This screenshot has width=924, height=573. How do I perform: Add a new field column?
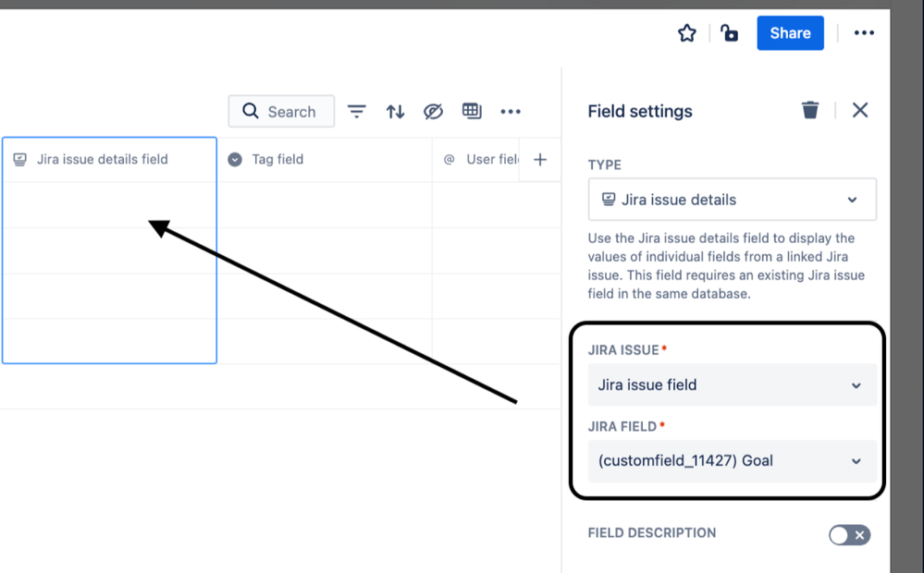point(540,160)
